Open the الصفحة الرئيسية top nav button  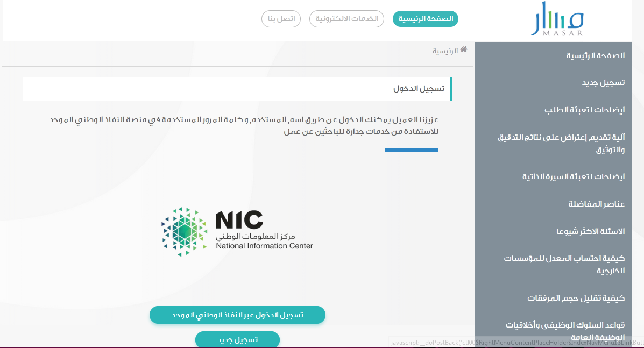(x=426, y=19)
